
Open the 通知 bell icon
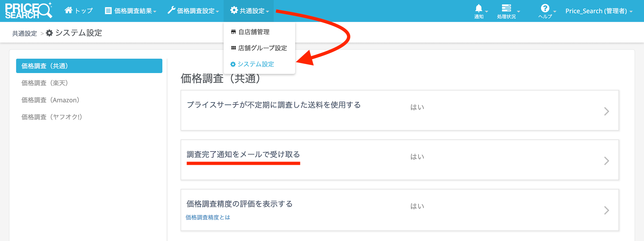click(479, 9)
